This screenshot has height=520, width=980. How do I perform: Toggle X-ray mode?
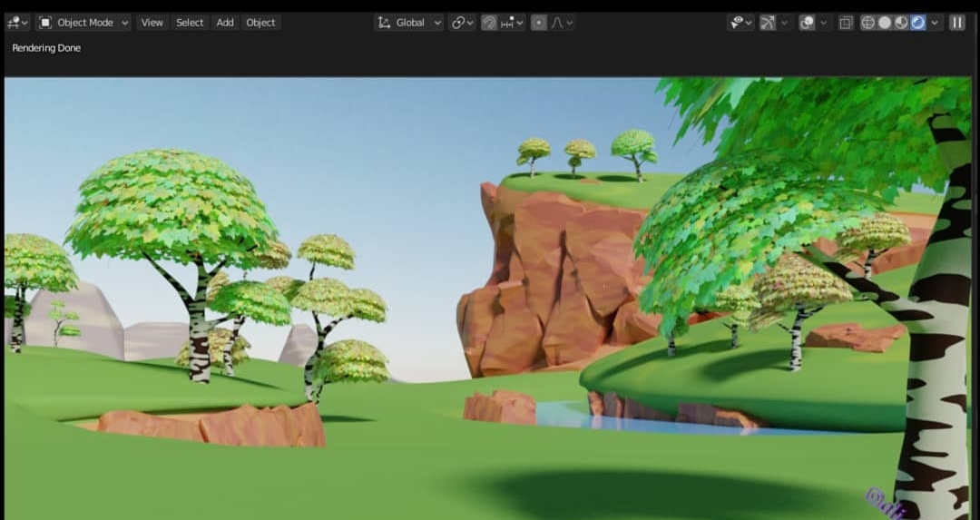(846, 23)
